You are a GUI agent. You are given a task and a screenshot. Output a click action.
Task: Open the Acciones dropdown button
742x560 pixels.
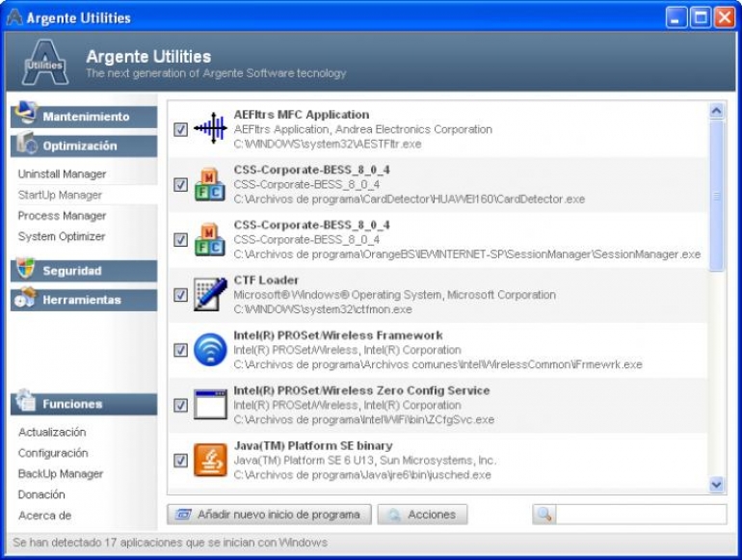422,514
